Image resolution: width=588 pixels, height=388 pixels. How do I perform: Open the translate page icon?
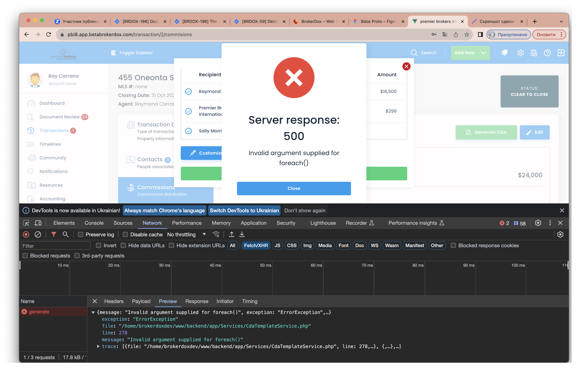pos(445,35)
